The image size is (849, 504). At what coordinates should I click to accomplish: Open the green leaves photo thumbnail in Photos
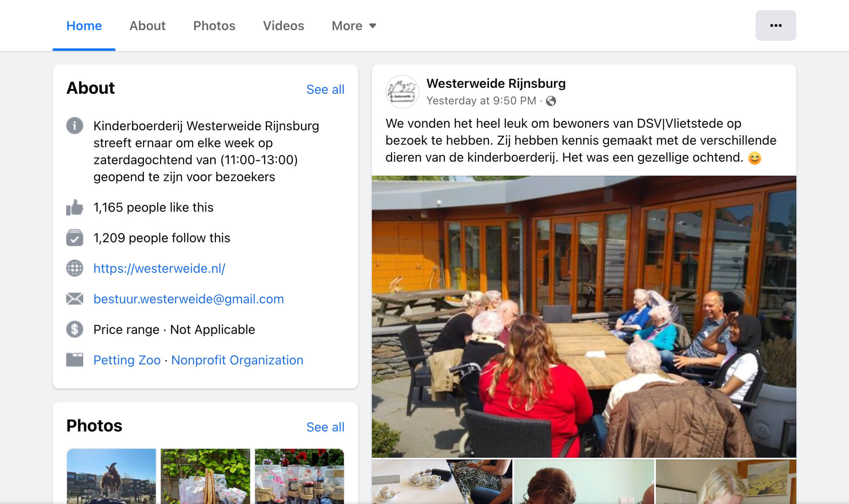pyautogui.click(x=205, y=476)
